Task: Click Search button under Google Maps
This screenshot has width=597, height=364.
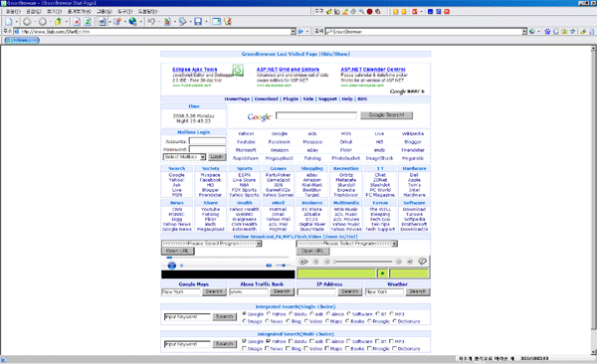Action: point(214,291)
